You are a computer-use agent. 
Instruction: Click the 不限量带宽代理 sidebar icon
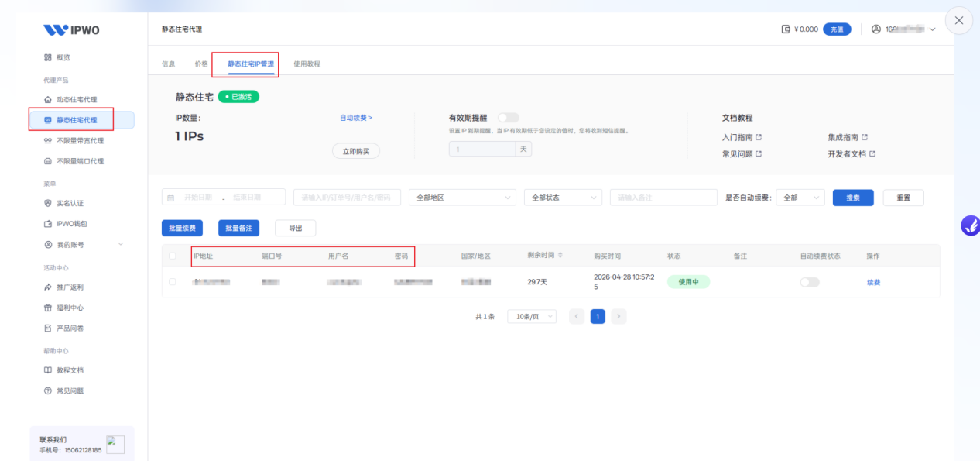[x=48, y=141]
